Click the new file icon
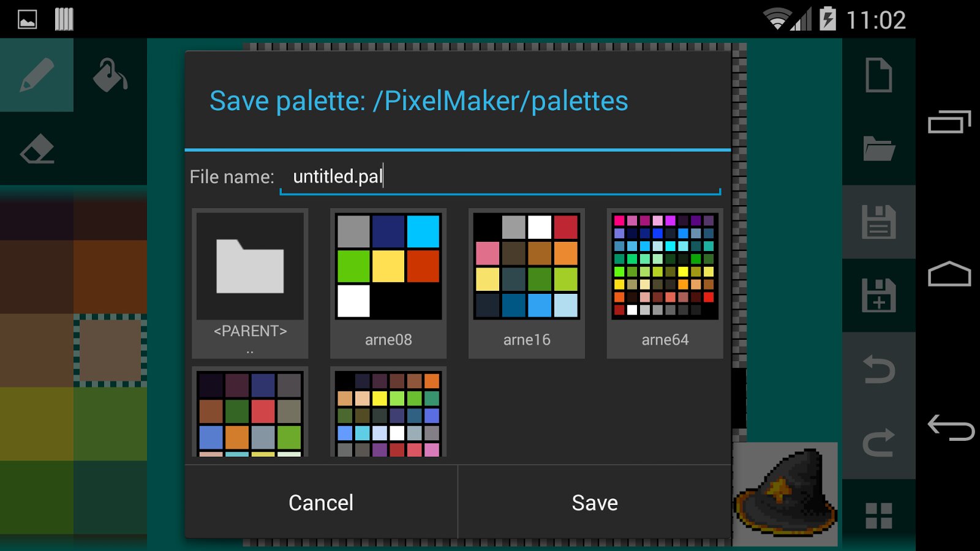 [x=878, y=75]
